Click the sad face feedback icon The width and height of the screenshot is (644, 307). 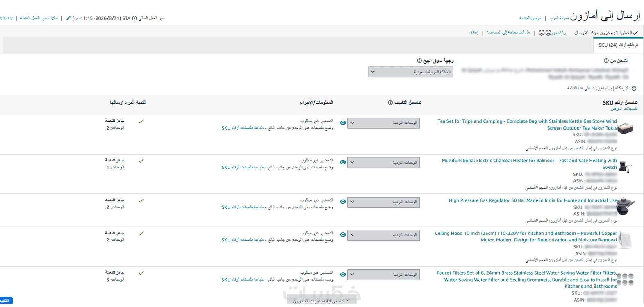point(542,33)
